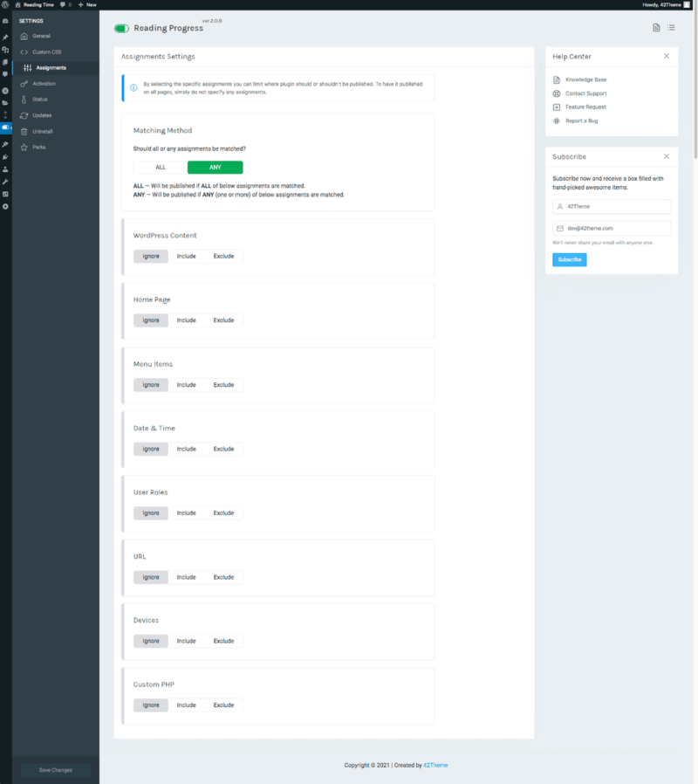
Task: Open the Dashboard icon in admin menu
Action: (x=5, y=21)
